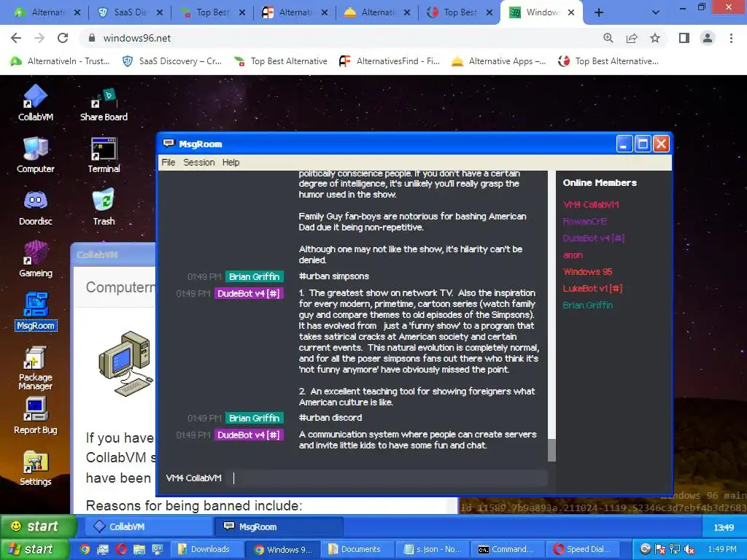This screenshot has height=560, width=747.
Task: Click the DudeBot tag beside the greatest show message
Action: click(x=249, y=293)
